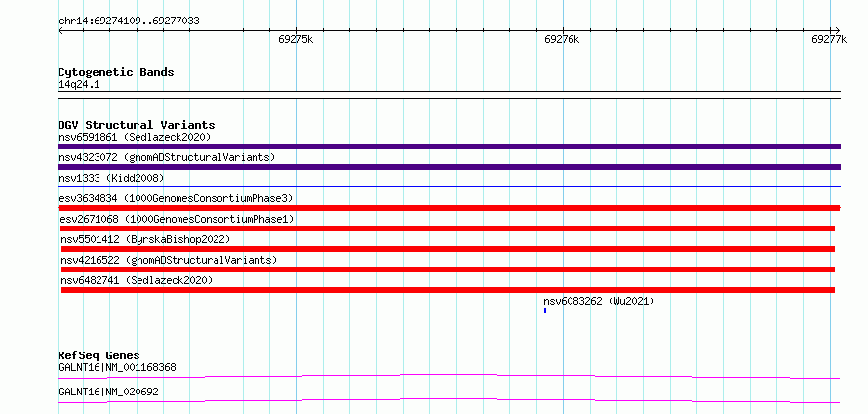Open the nsv6083262 (Wu2021) variant label
The width and height of the screenshot is (868, 414).
coord(599,301)
